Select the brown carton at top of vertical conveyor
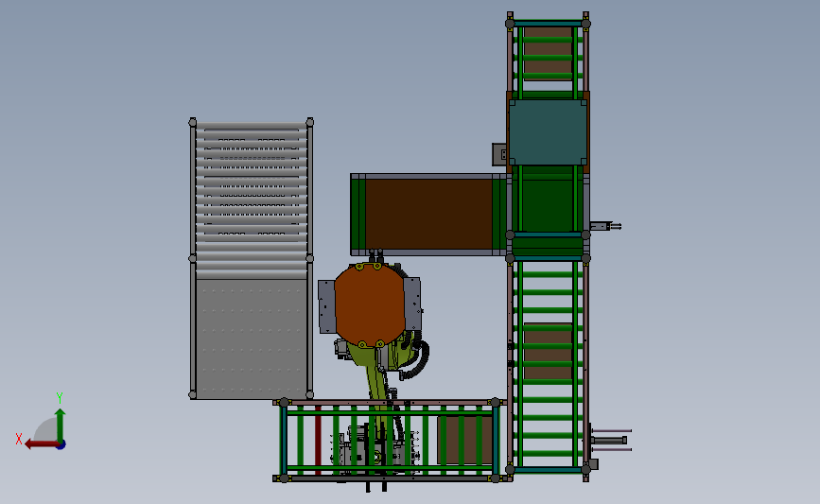This screenshot has width=820, height=504. (x=548, y=51)
